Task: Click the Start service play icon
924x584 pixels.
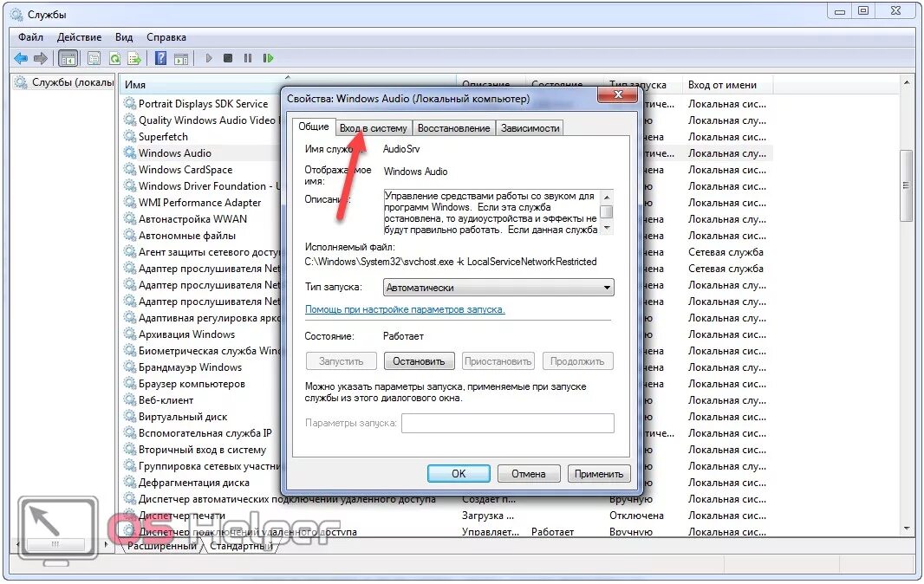Action: 209,58
